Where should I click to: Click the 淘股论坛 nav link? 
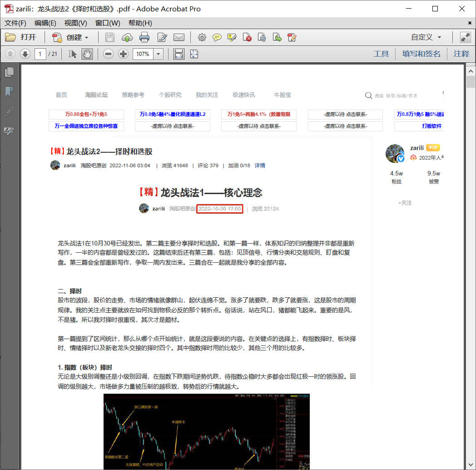[96, 95]
